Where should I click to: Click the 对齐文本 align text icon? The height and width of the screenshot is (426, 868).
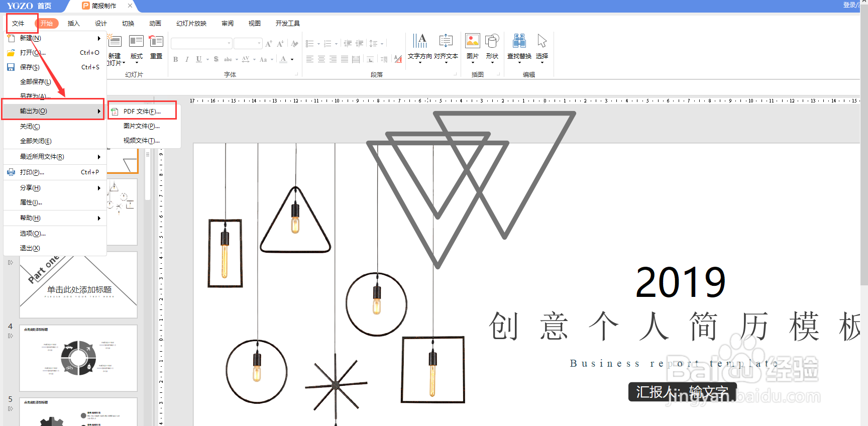[x=446, y=41]
